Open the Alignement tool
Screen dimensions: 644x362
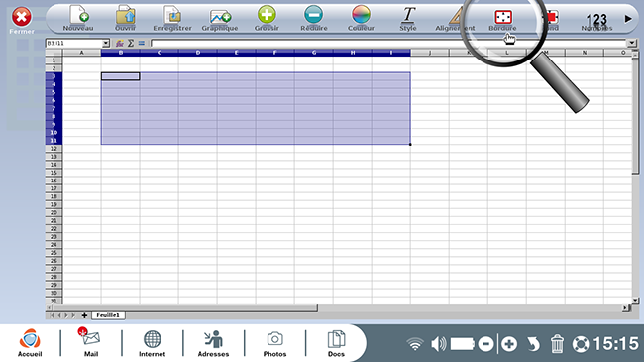(455, 19)
